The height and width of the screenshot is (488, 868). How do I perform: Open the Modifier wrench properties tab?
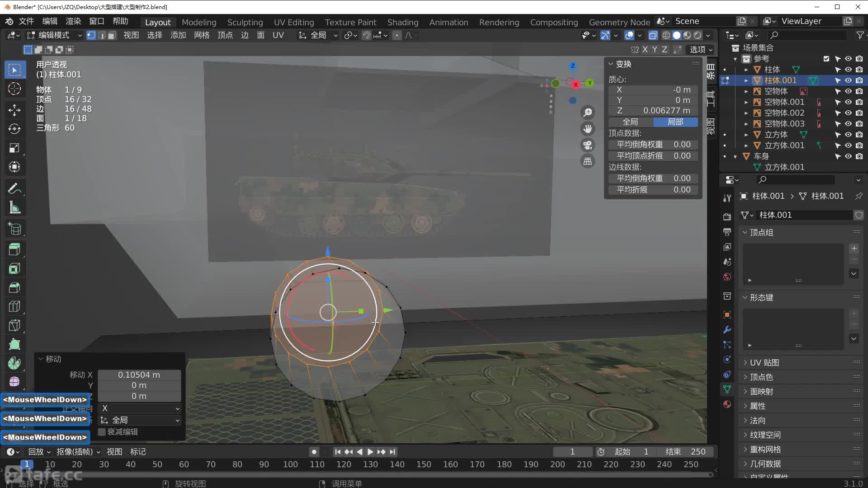pos(727,329)
